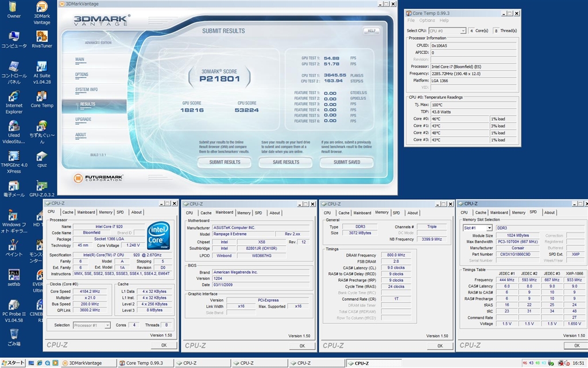Launch the RivaTuner desktop icon
588x368 pixels.
[x=41, y=40]
